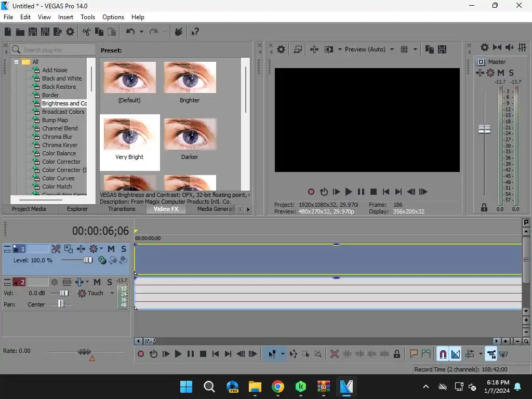Open the Preview (Auto) quality dropdown
Viewport: 532px width, 399px height.
pyautogui.click(x=392, y=49)
